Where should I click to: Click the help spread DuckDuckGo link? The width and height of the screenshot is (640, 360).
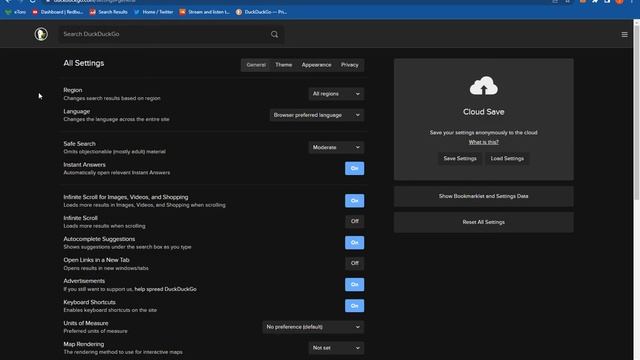(165, 289)
